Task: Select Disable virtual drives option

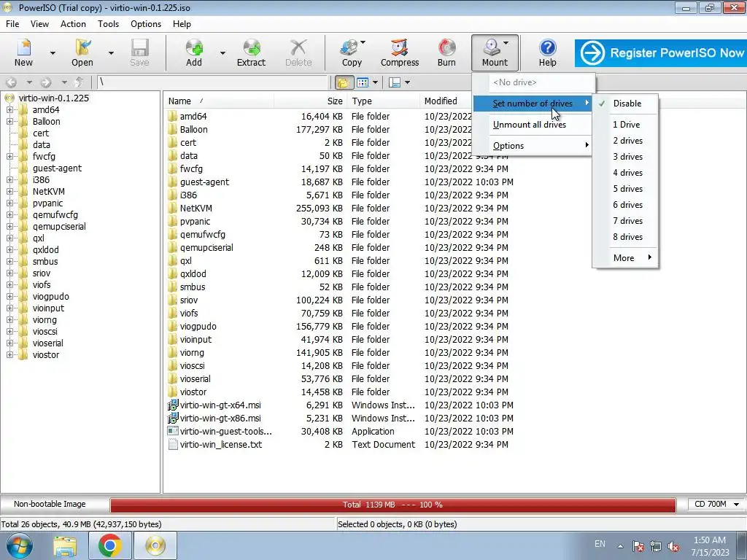Action: click(625, 104)
